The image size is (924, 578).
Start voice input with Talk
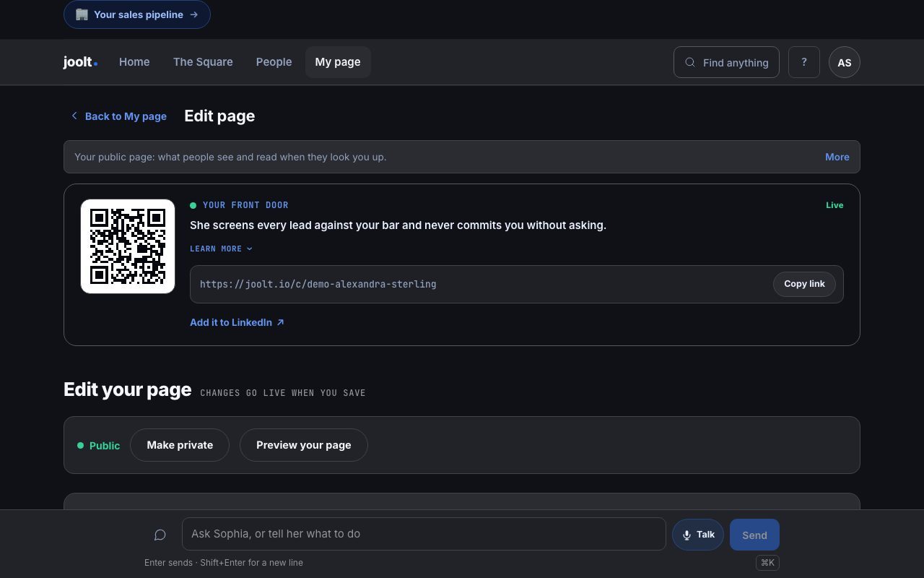(698, 535)
